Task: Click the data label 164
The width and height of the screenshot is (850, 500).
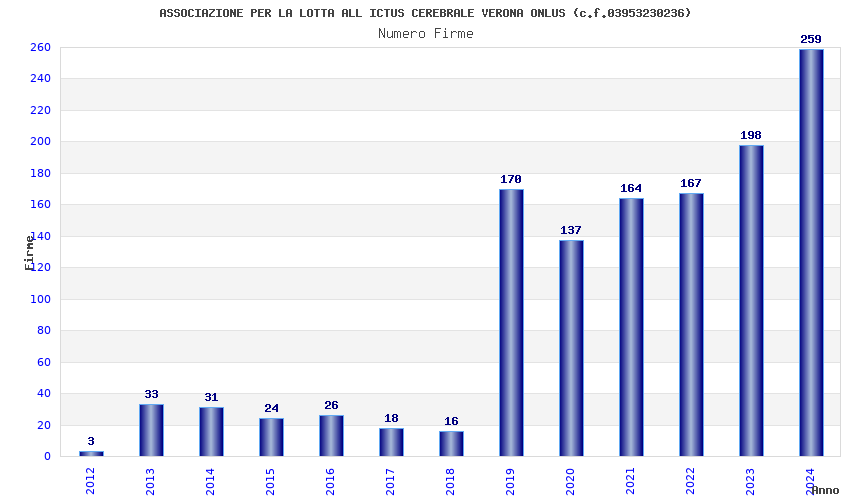Action: [631, 189]
